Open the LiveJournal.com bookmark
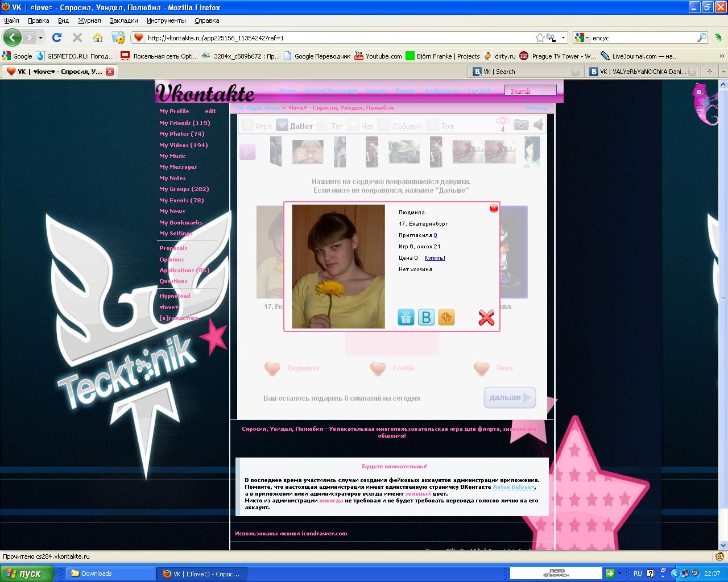The height and width of the screenshot is (582, 728). pos(639,56)
